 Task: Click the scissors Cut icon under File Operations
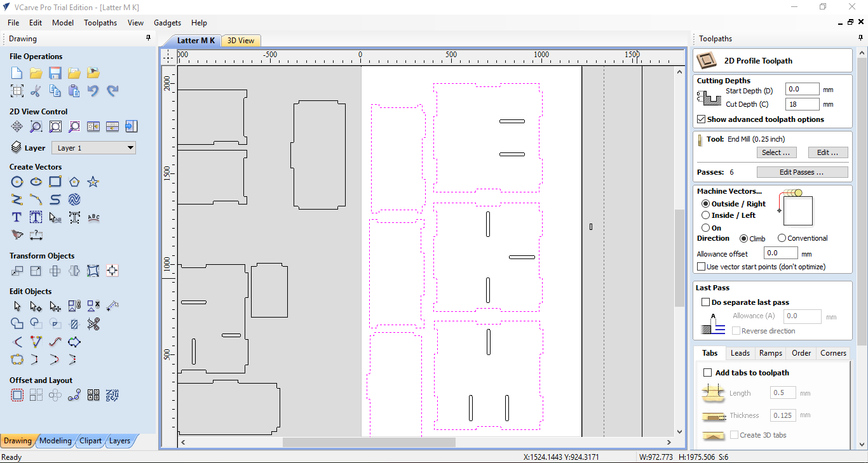click(x=36, y=91)
